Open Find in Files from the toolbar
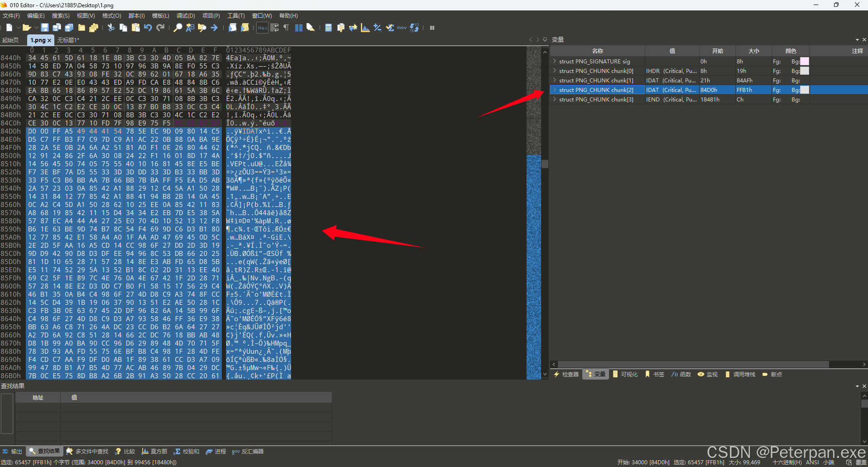 click(x=202, y=28)
